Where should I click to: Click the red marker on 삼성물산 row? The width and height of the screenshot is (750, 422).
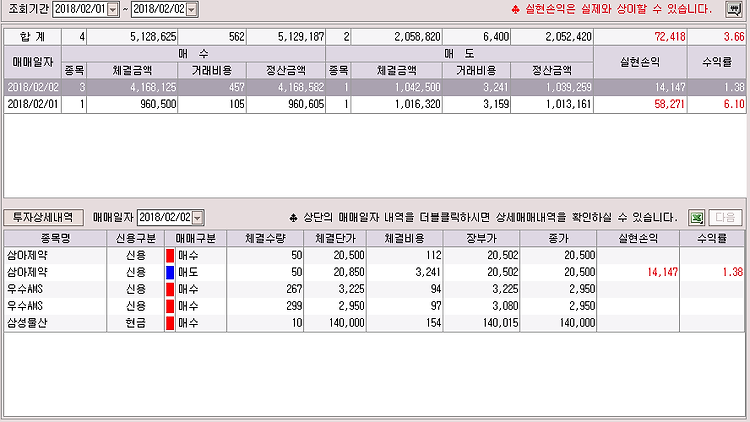(170, 323)
